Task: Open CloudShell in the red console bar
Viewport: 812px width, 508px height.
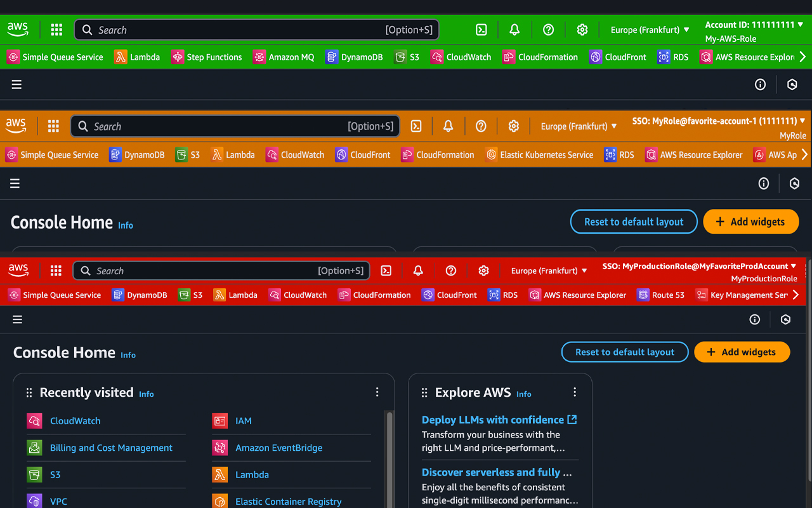Action: (386, 271)
